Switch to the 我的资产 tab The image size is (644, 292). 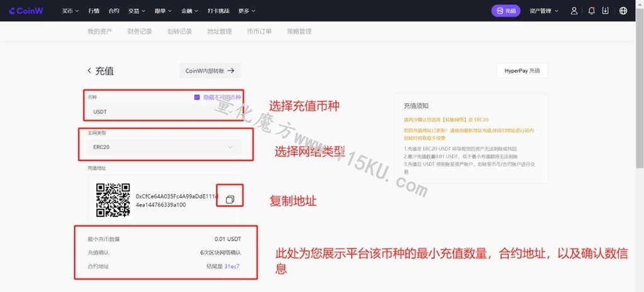(x=99, y=31)
